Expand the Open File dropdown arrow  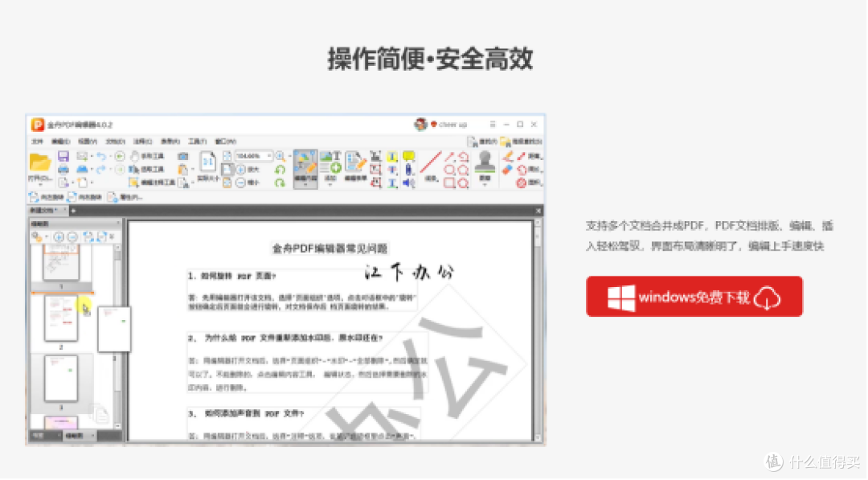(41, 184)
